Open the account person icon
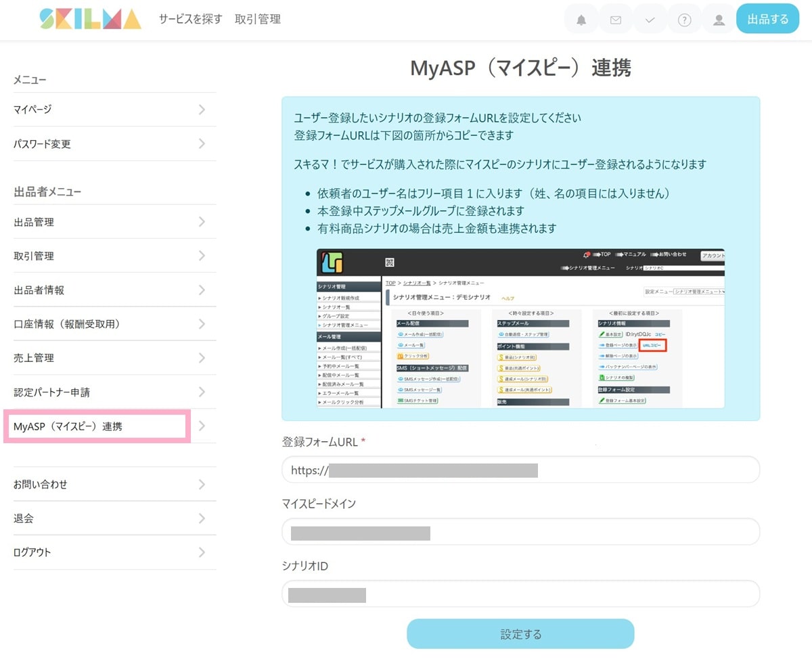Image resolution: width=812 pixels, height=659 pixels. point(719,19)
